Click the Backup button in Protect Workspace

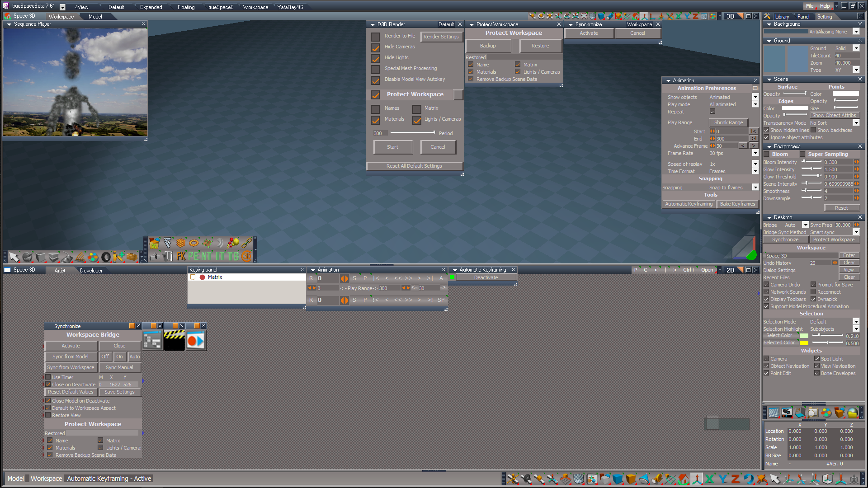coord(488,46)
